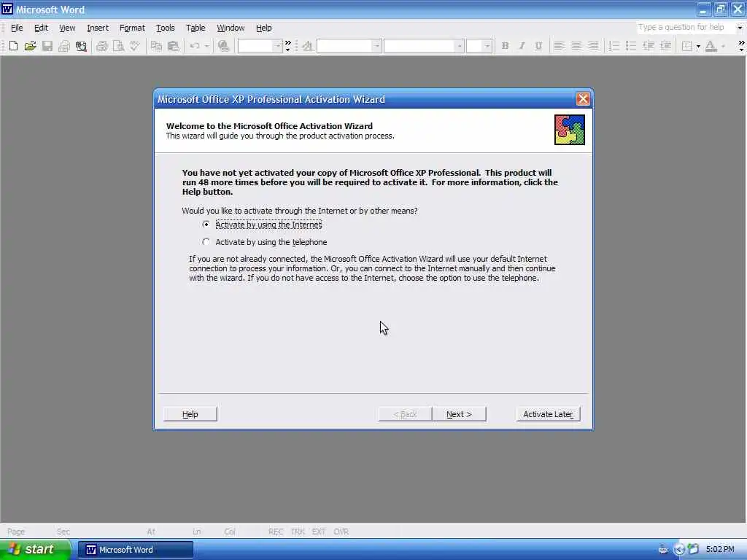Viewport: 747px width, 560px height.
Task: Click the Search toolbar icon
Action: coord(81,46)
